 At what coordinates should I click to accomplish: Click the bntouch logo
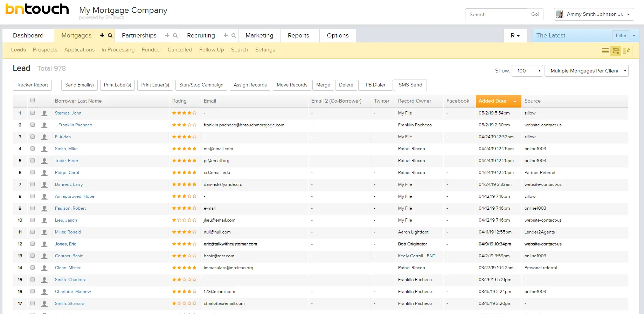[x=37, y=9]
